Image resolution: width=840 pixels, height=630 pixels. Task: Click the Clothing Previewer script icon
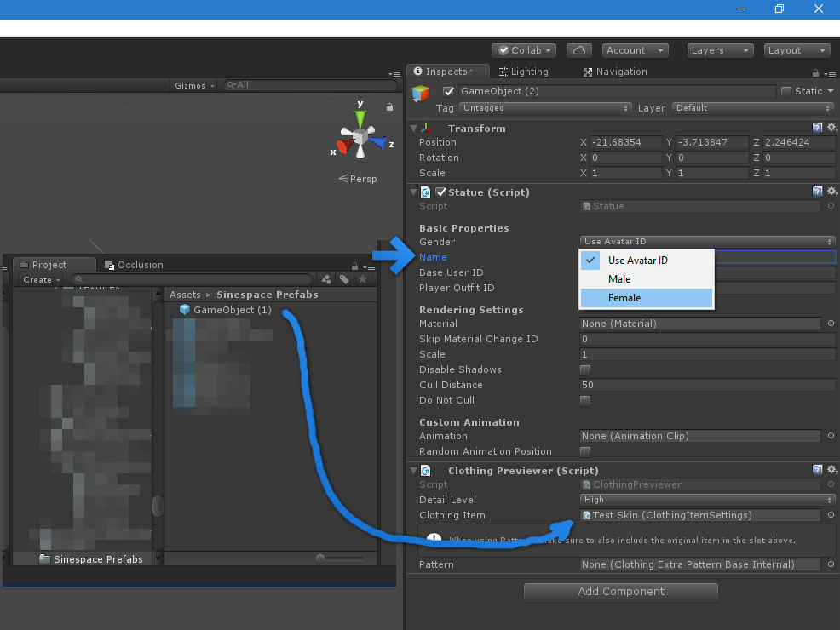click(425, 471)
